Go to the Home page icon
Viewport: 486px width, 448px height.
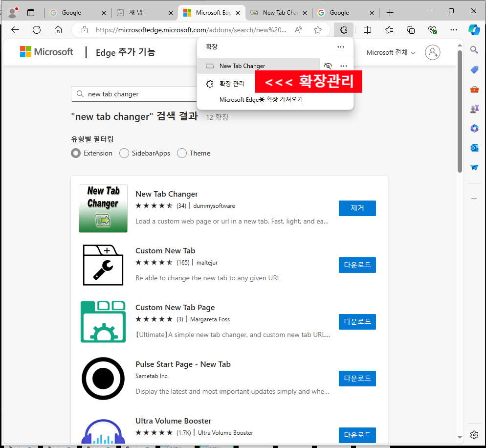[x=58, y=30]
